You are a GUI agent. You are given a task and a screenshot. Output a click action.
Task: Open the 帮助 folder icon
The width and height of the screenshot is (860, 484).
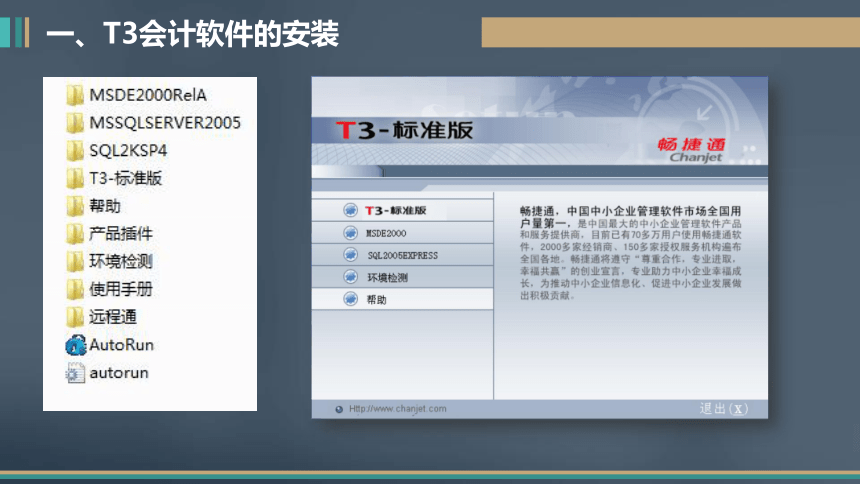coord(75,206)
